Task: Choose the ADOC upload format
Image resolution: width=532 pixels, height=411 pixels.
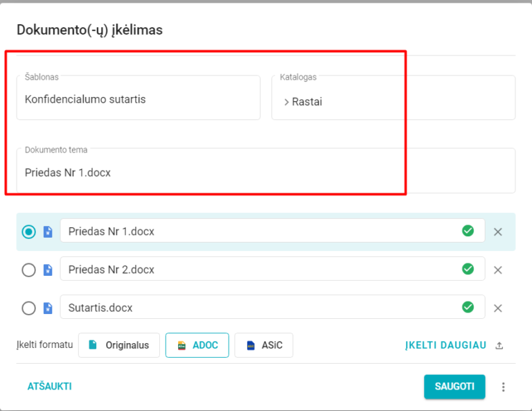Action: [x=197, y=345]
